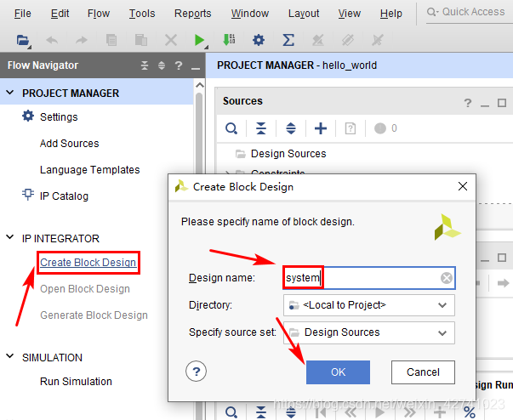Click the search icon in bottom panel
513x420 pixels.
tap(231, 412)
